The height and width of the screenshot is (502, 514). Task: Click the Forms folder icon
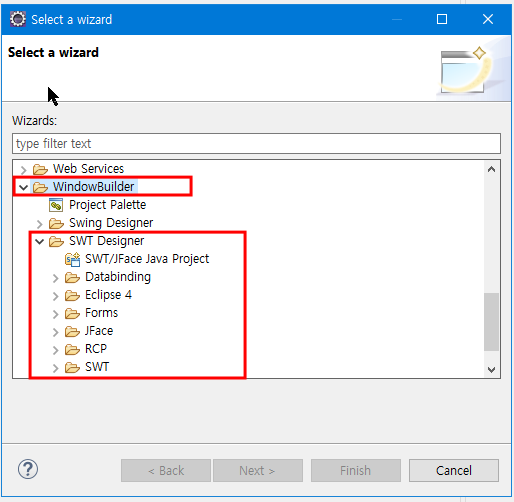[x=72, y=313]
